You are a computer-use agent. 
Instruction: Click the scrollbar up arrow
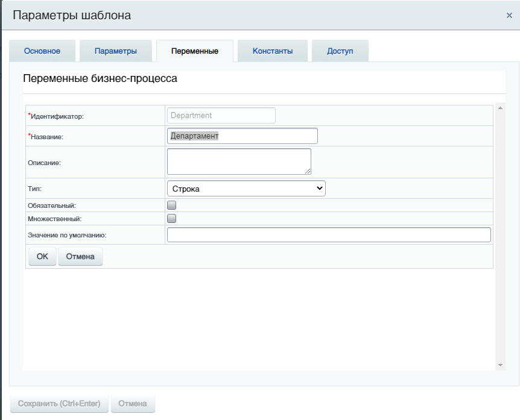[500, 108]
